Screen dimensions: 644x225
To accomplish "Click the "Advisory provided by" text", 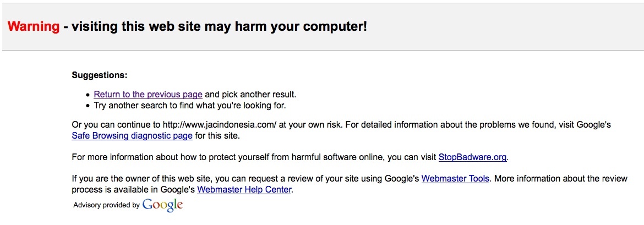I will point(106,205).
